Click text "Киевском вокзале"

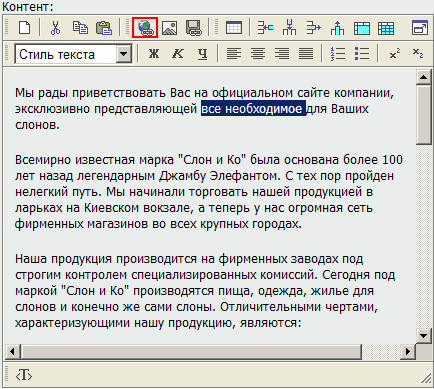point(137,208)
